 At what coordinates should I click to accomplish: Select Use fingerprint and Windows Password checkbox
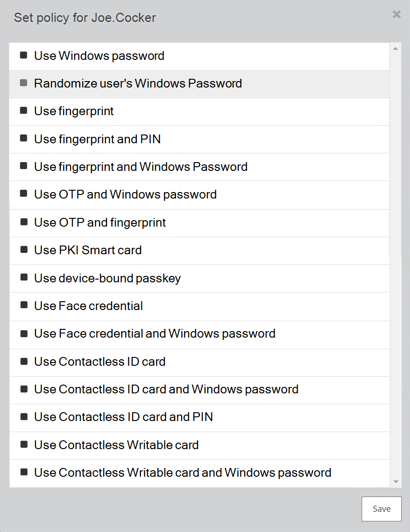[x=23, y=166]
